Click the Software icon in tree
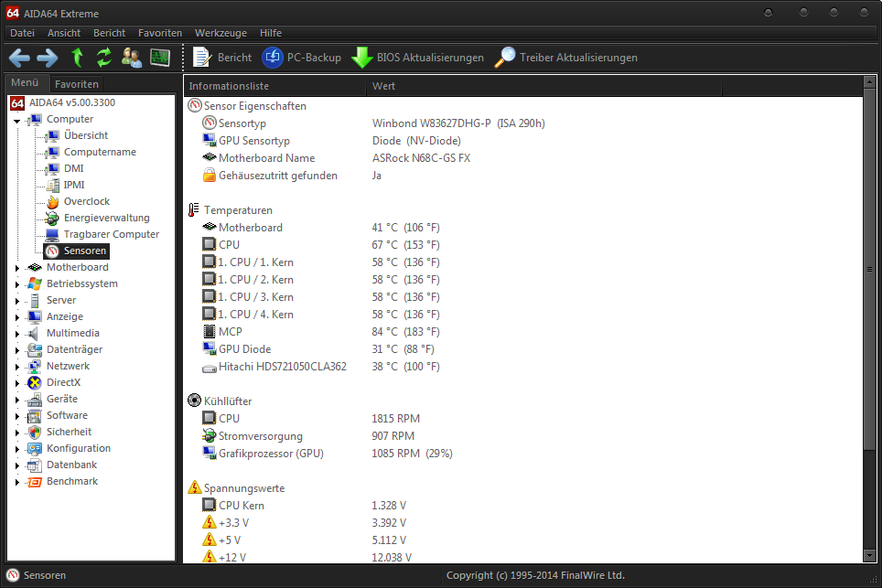Screen dimensions: 882x588 point(35,415)
